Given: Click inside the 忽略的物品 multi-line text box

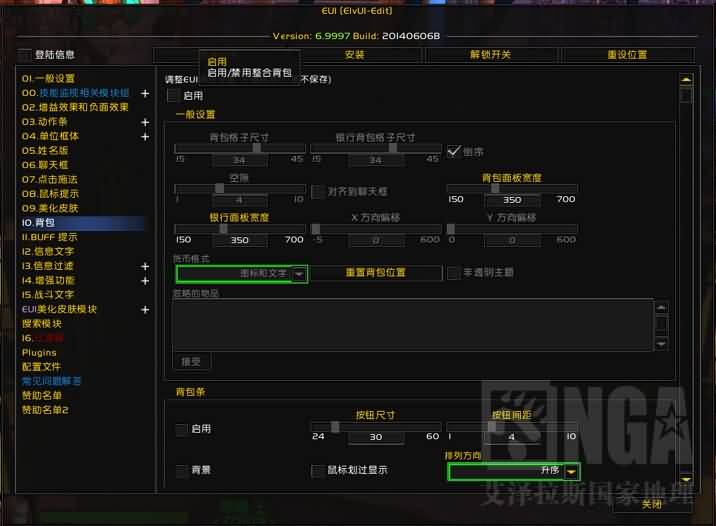Looking at the screenshot, I should click(413, 325).
